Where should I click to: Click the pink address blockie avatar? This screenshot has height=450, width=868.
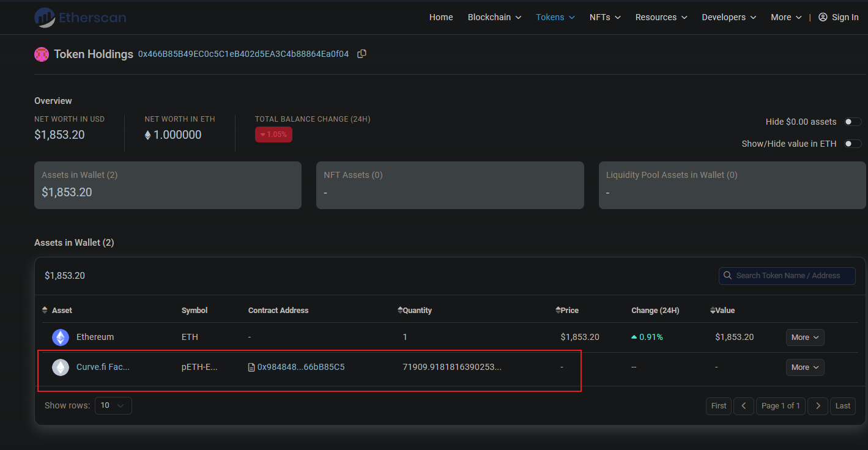pyautogui.click(x=42, y=54)
